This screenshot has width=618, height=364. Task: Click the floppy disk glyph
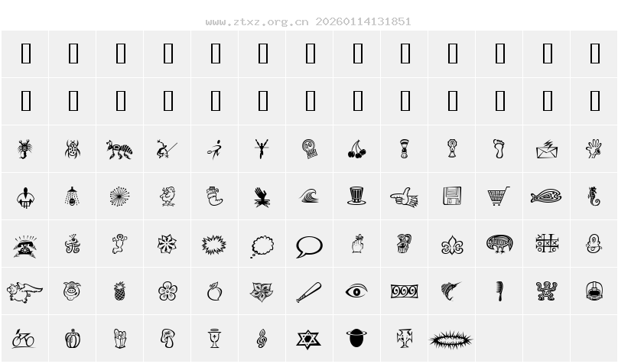452,197
